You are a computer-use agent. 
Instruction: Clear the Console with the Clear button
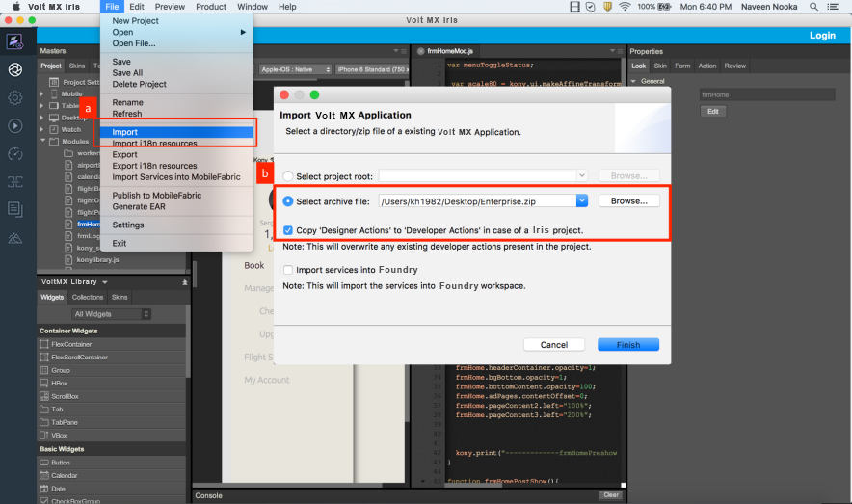(611, 495)
